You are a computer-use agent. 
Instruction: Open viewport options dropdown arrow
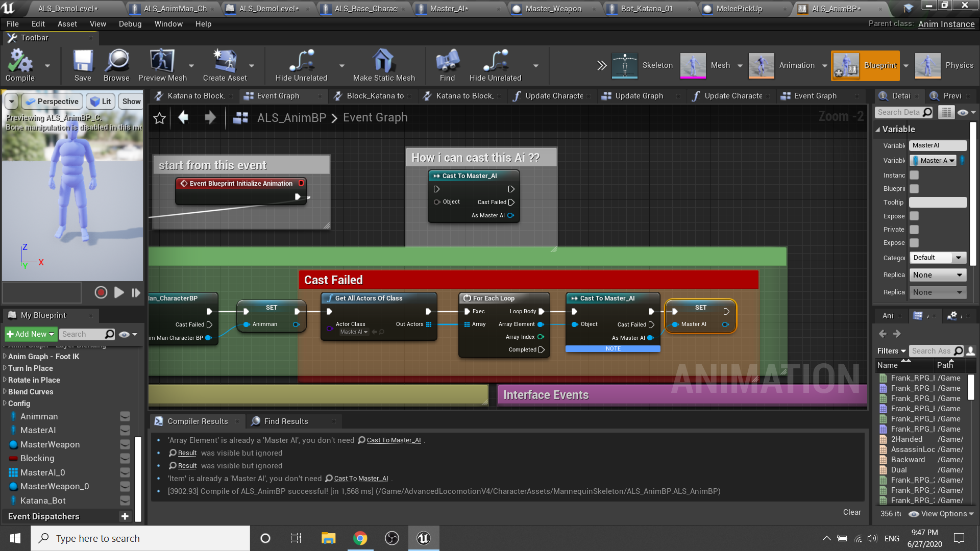pyautogui.click(x=11, y=102)
